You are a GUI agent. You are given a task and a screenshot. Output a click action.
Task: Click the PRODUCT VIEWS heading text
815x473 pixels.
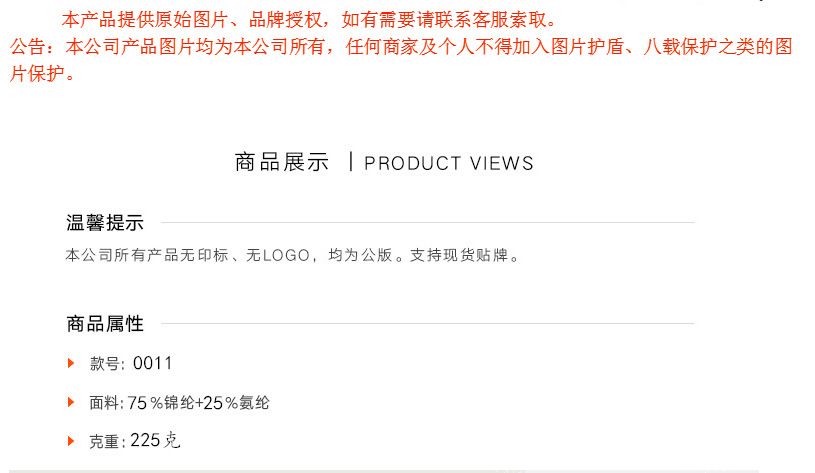(449, 163)
